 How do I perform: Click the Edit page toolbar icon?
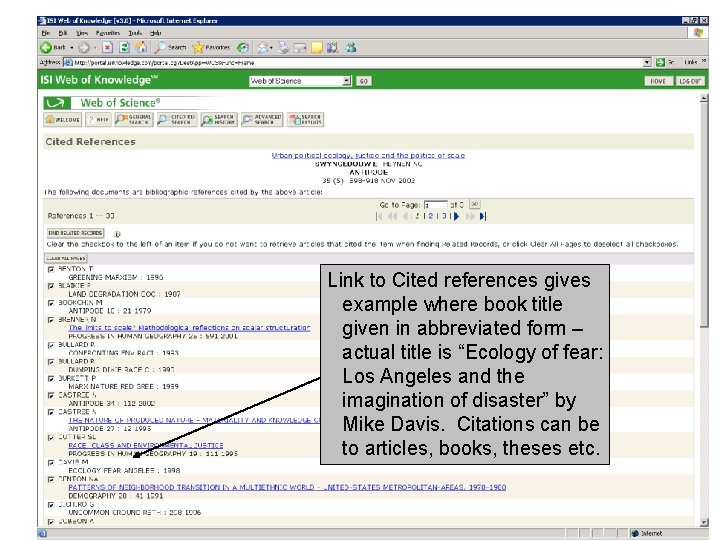pos(300,47)
